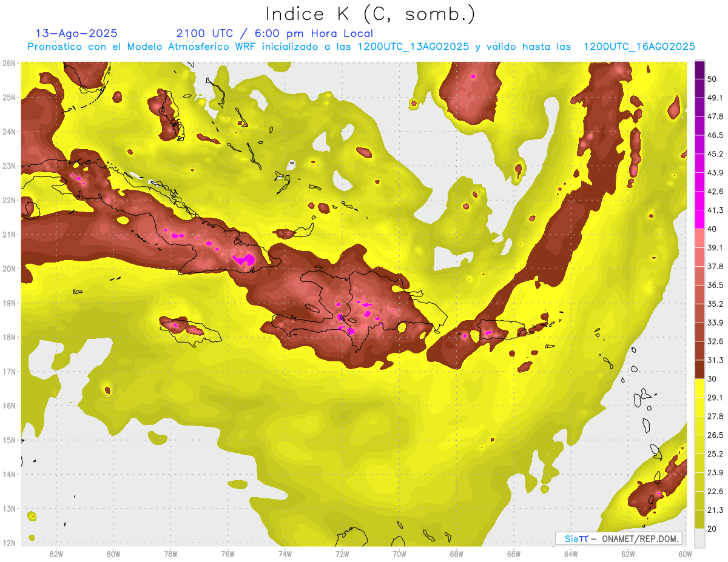Click legend value '41.3'
Image resolution: width=728 pixels, height=562 pixels.
[x=715, y=210]
